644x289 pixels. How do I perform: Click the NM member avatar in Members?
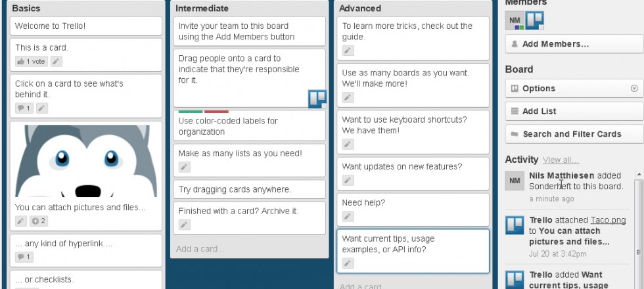515,20
